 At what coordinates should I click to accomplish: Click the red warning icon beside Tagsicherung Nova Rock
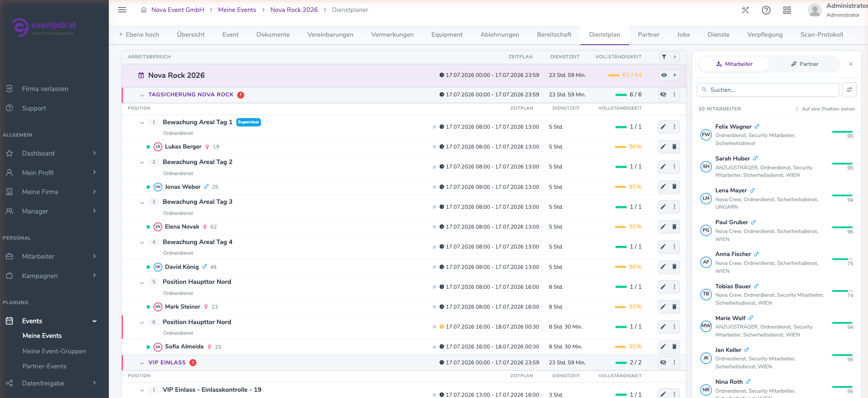coord(241,95)
